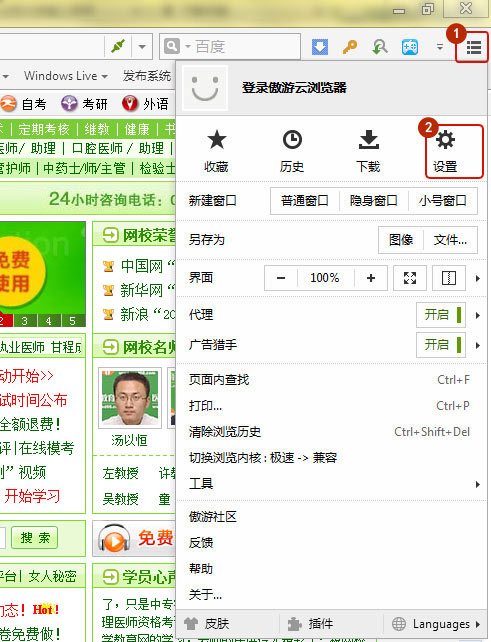Click the key password manager icon
491x642 pixels.
coord(350,47)
